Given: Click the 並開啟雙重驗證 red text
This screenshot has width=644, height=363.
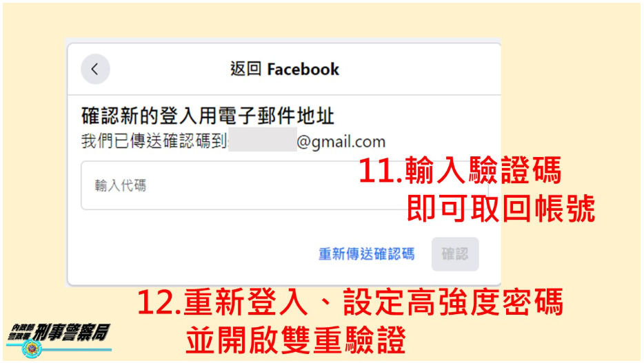Looking at the screenshot, I should click(296, 340).
